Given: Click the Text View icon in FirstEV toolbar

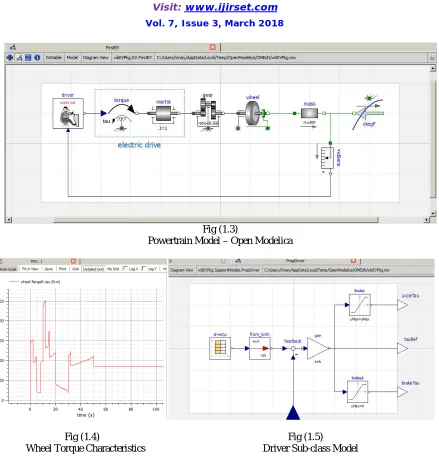Looking at the screenshot, I should (28, 57).
